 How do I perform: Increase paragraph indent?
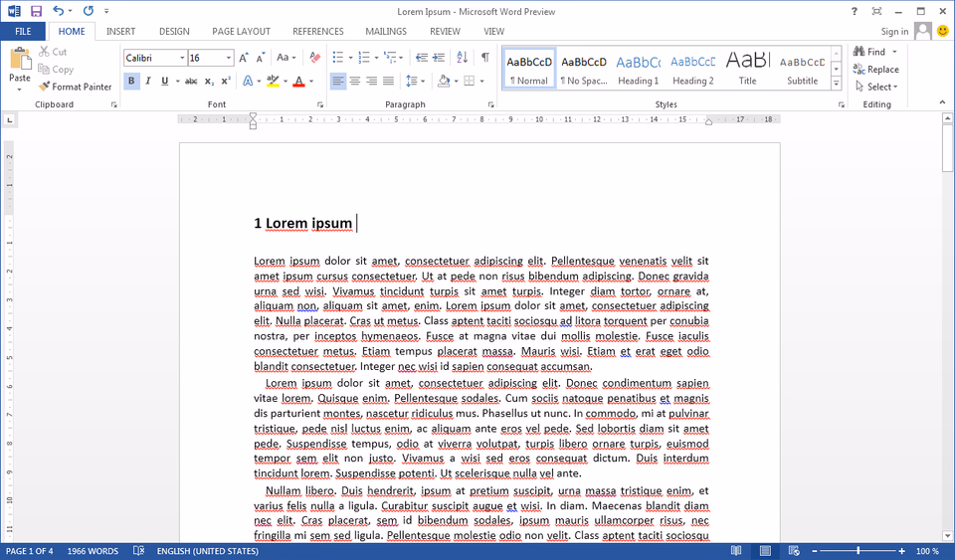tap(439, 58)
